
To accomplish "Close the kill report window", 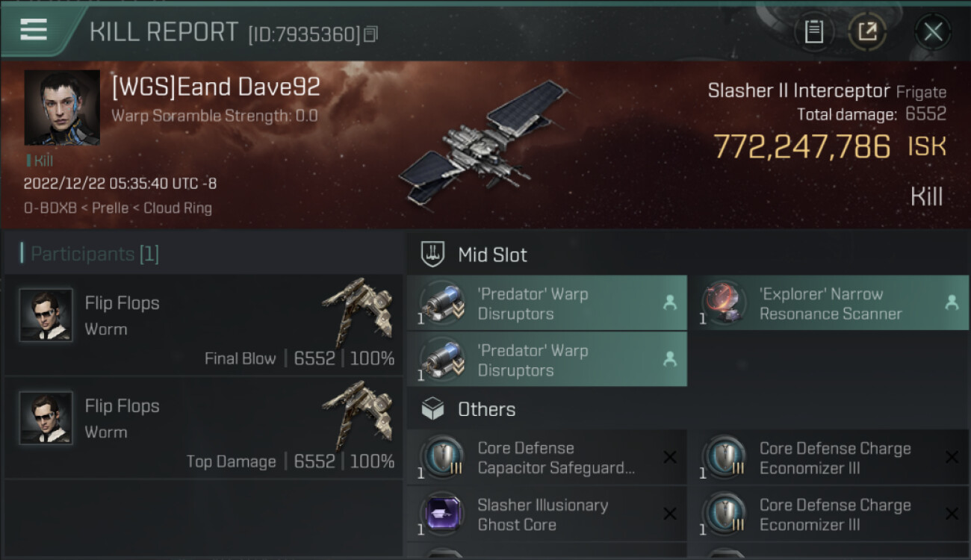I will click(933, 31).
